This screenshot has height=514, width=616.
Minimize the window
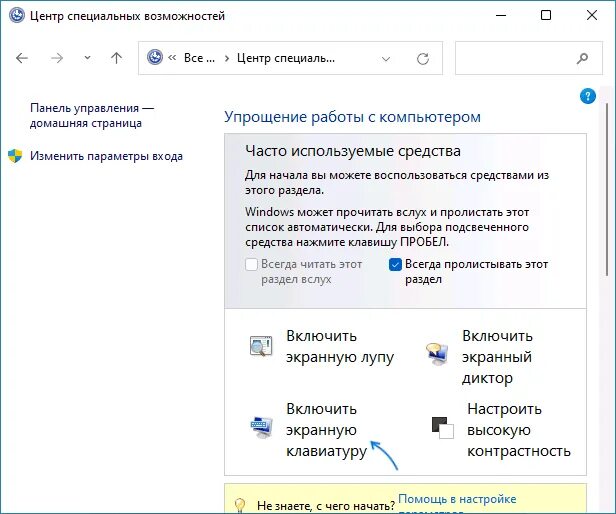tap(501, 15)
